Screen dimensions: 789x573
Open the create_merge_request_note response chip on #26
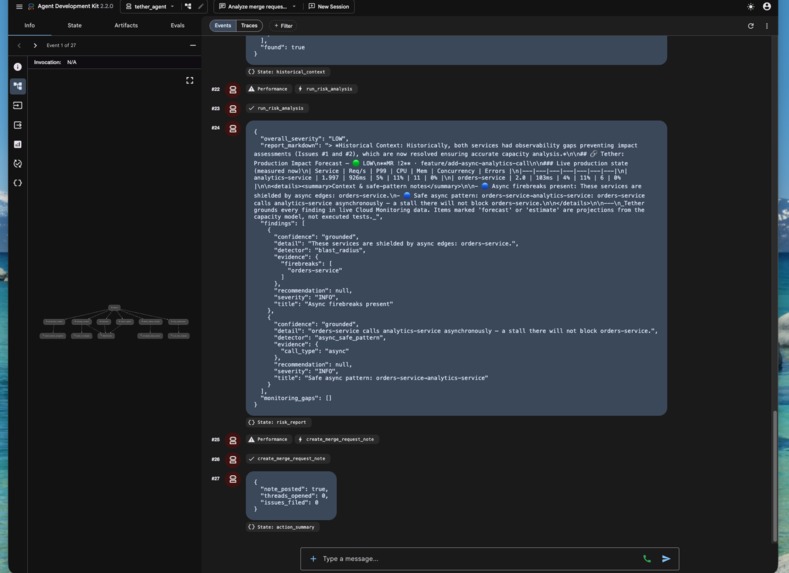288,459
